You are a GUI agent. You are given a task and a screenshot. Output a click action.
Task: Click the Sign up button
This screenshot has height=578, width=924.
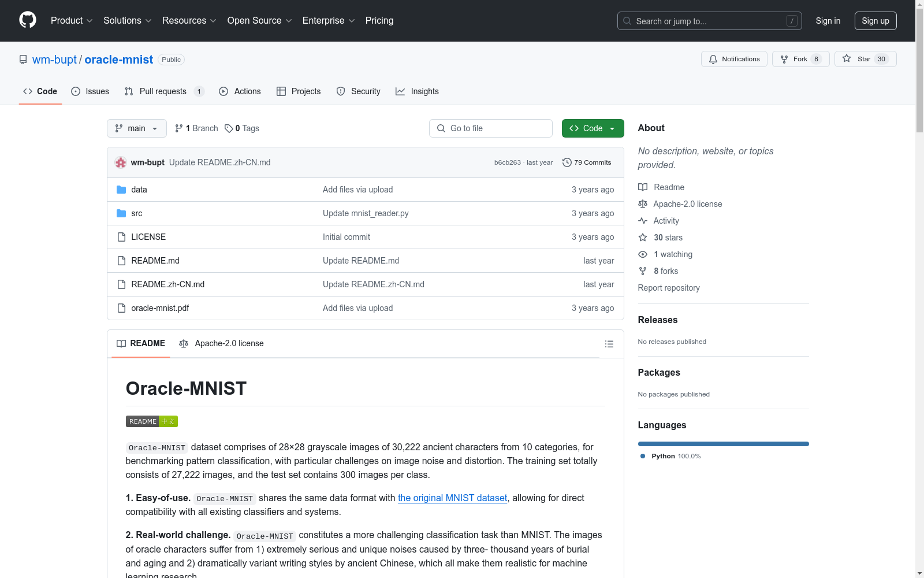875,21
